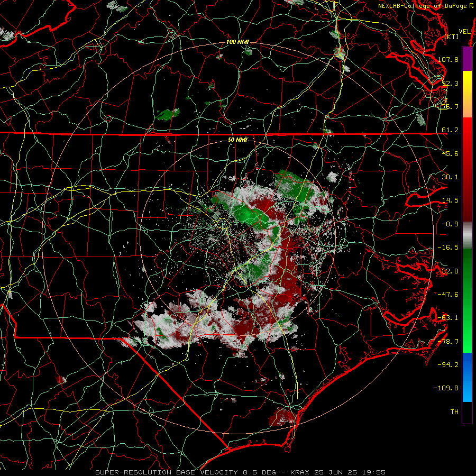Select the 76.7 legend value

click(450, 106)
